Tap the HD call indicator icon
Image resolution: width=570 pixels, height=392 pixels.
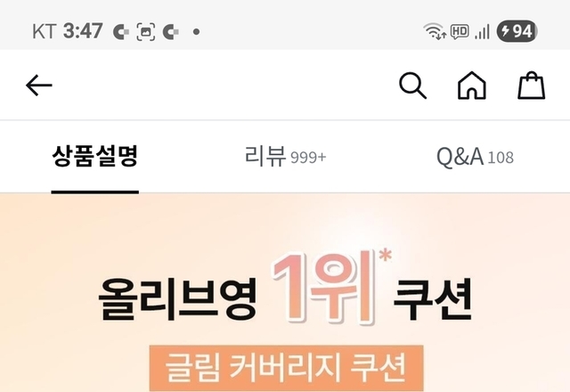pos(460,31)
